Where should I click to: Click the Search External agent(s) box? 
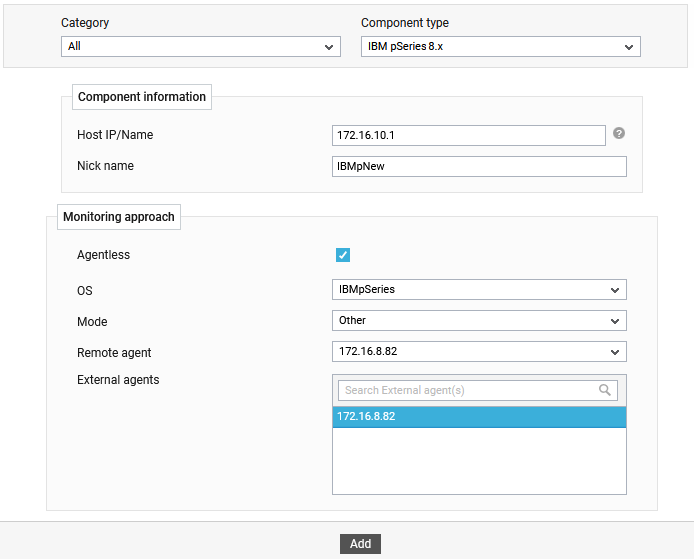click(x=478, y=390)
